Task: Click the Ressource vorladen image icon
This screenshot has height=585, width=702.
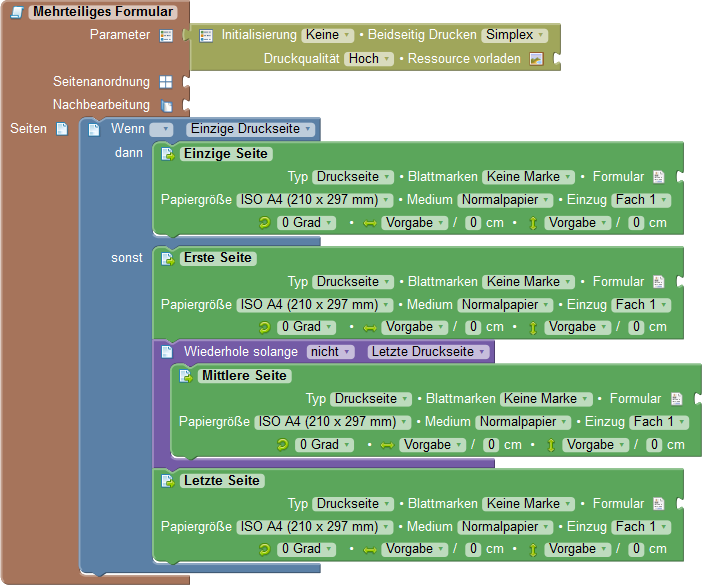Action: click(x=536, y=59)
